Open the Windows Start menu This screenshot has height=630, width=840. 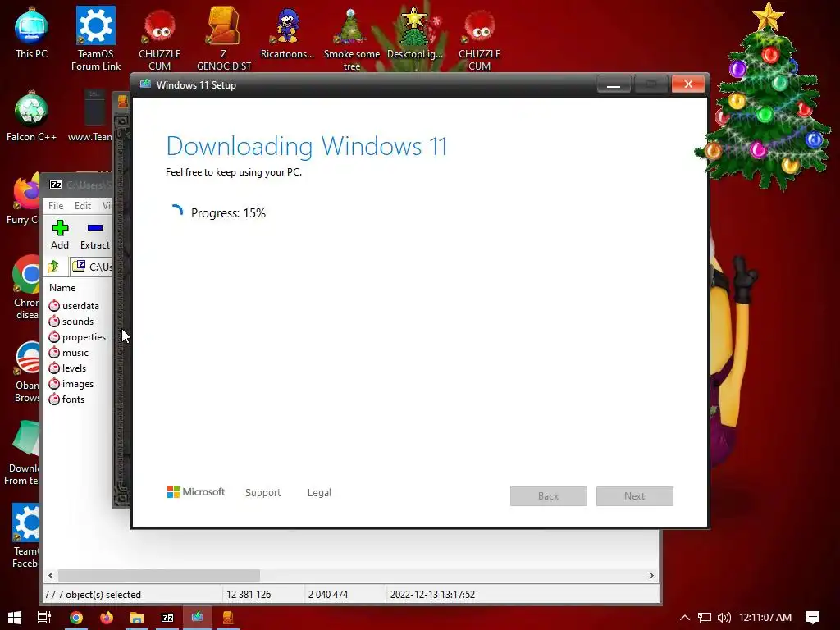pos(15,618)
